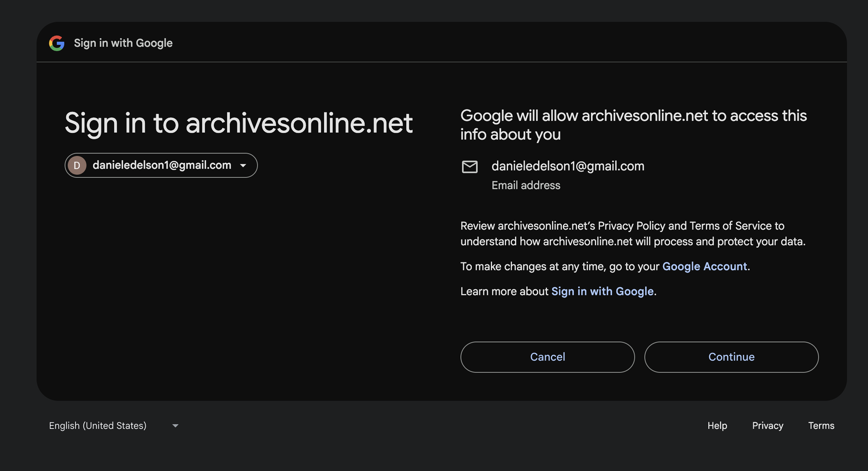868x471 pixels.
Task: Click the 'Sign in to archivesonline.net' heading
Action: point(239,123)
